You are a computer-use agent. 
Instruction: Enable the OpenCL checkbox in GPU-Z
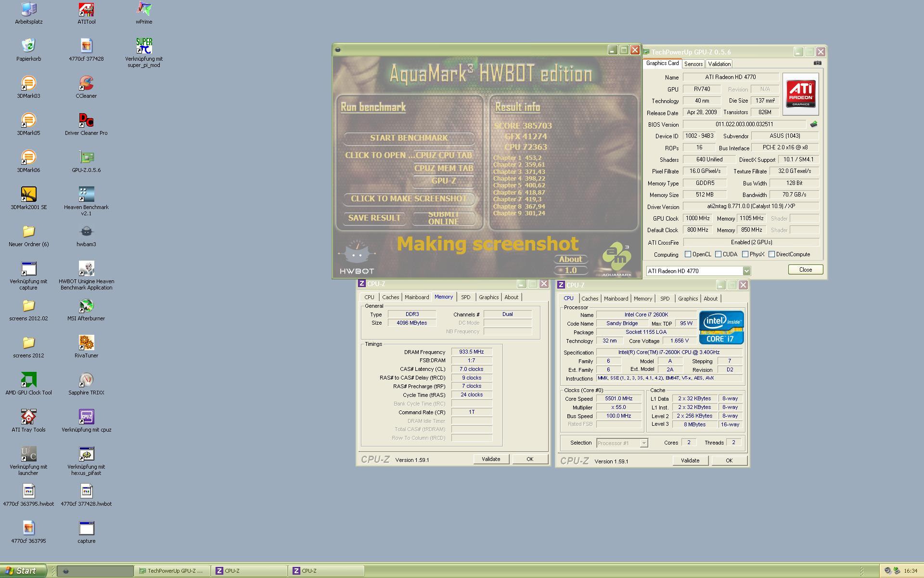coord(688,254)
